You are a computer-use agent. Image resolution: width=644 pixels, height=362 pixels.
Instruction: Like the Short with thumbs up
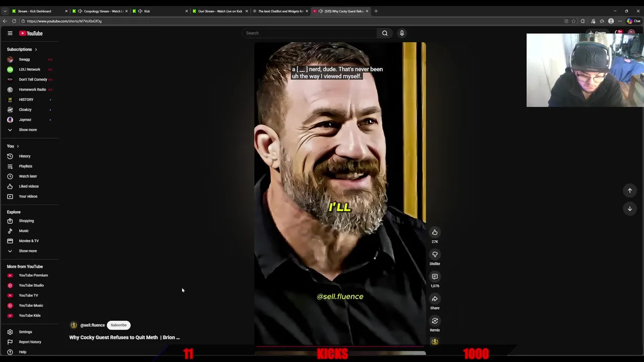coord(435,232)
